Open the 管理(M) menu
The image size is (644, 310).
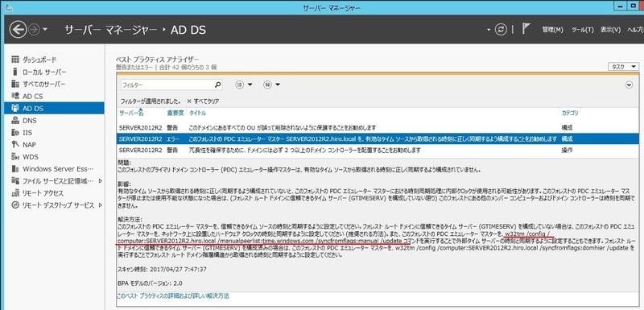pos(552,30)
